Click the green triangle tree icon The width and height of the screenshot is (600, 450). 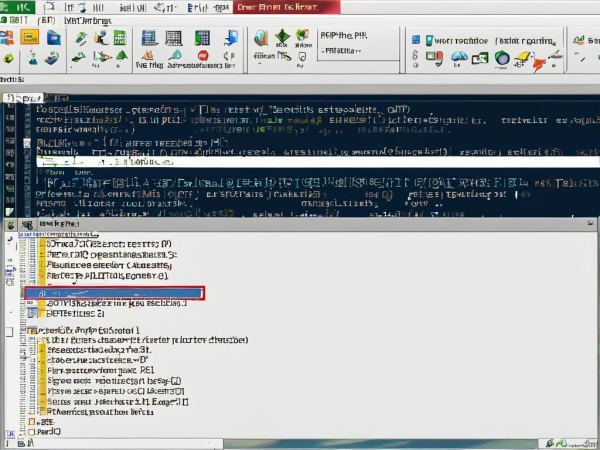122,56
